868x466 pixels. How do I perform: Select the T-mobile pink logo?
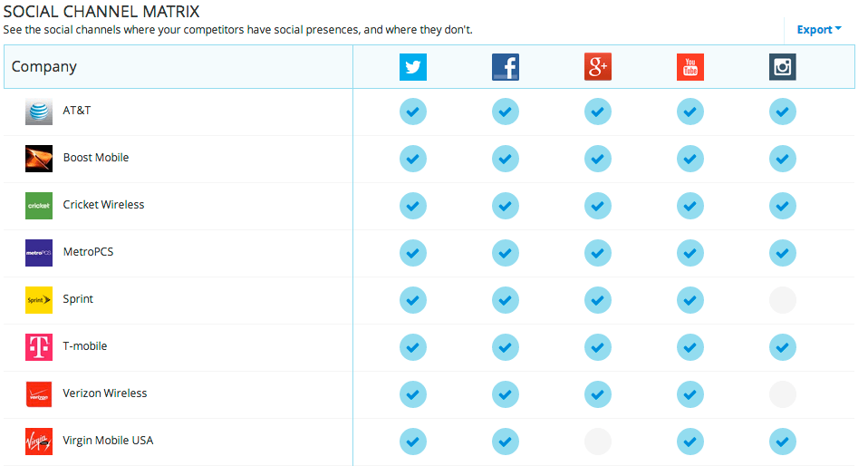39,347
